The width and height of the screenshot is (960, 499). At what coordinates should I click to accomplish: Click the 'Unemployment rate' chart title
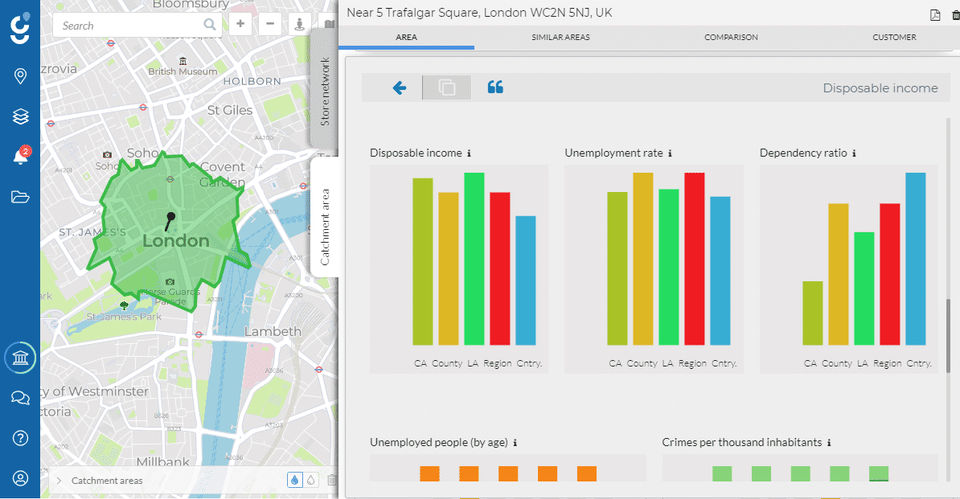click(x=613, y=153)
